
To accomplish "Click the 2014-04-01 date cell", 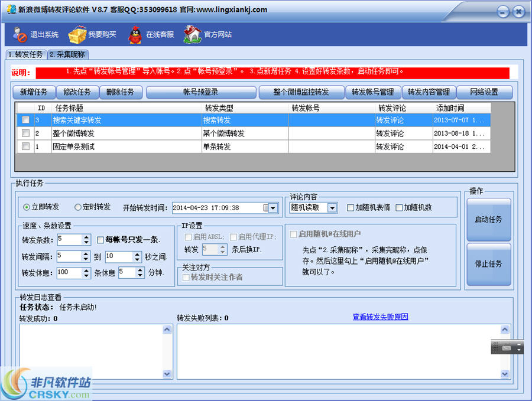I will tap(462, 146).
